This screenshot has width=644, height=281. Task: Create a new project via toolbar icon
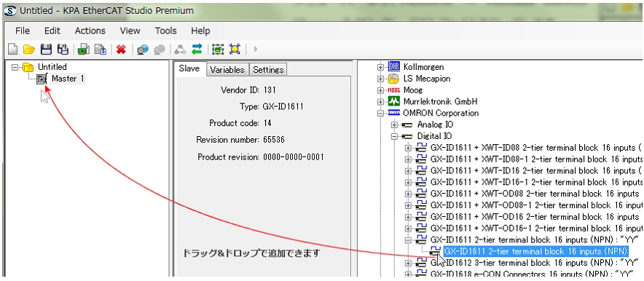tap(12, 50)
